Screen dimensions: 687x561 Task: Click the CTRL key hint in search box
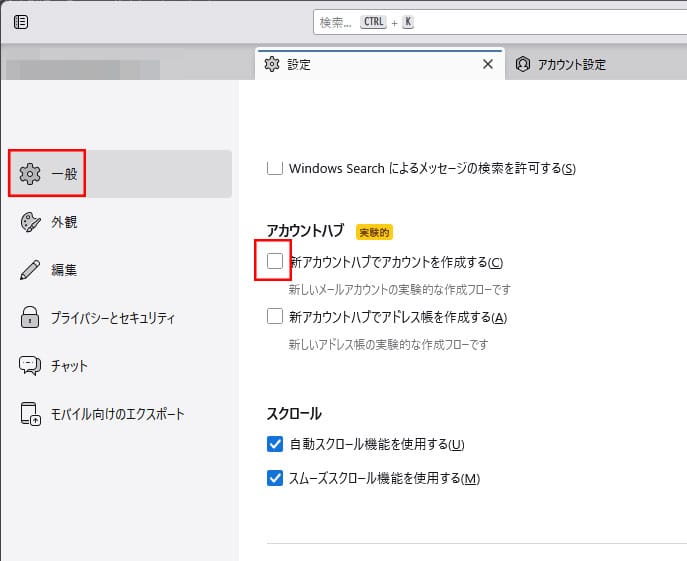(x=373, y=22)
